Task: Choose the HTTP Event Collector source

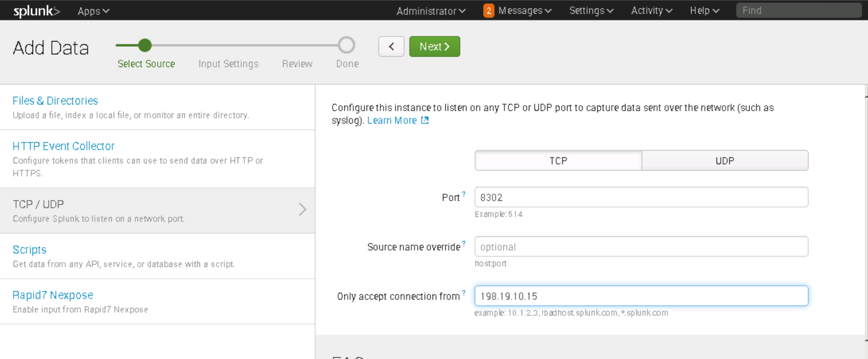Action: [63, 146]
